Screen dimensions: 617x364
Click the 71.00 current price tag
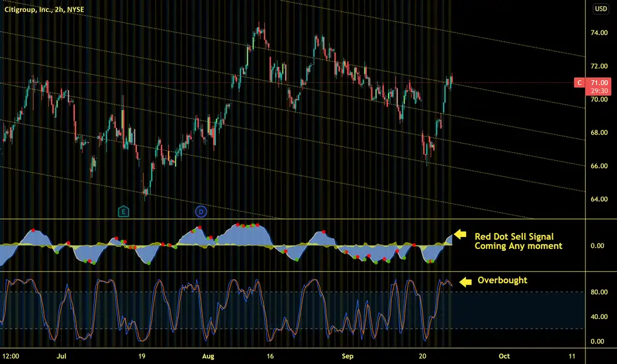click(599, 83)
